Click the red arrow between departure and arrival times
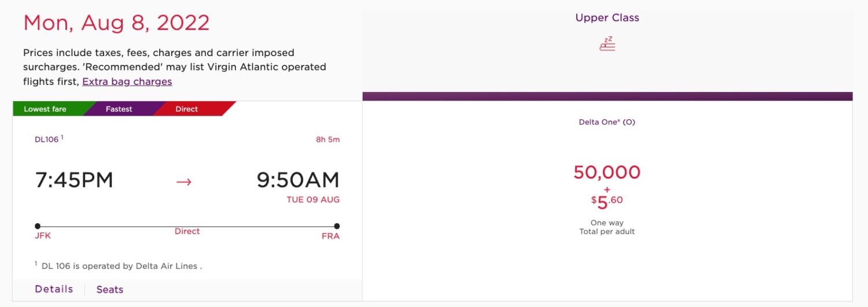Screen dimensions: 868x307 click(183, 182)
